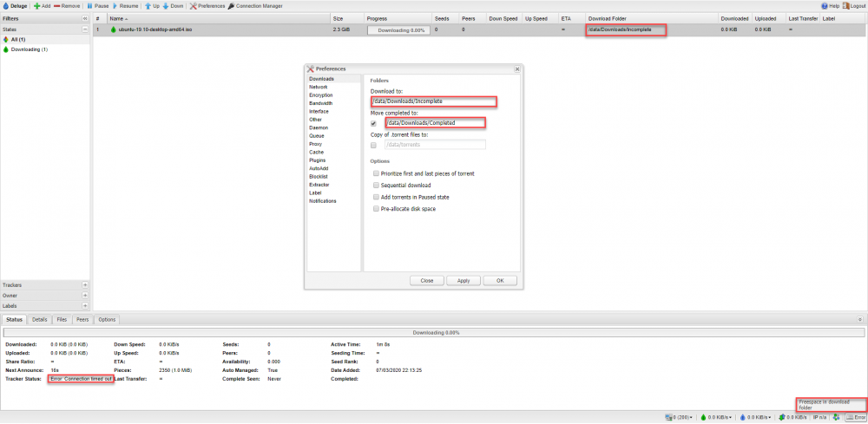The image size is (868, 424).
Task: Close the Preferences dialog with X
Action: 517,69
